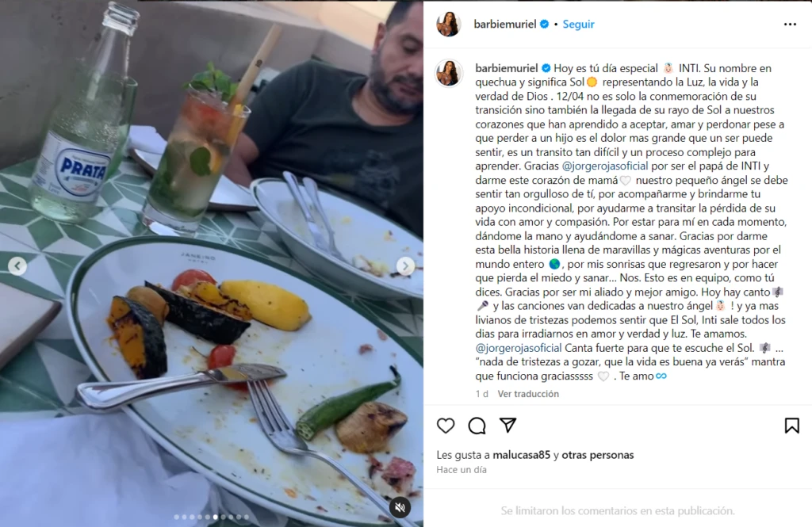Screen dimensions: 812x527
Task: Go to next carousel slide arrow
Action: (x=405, y=266)
